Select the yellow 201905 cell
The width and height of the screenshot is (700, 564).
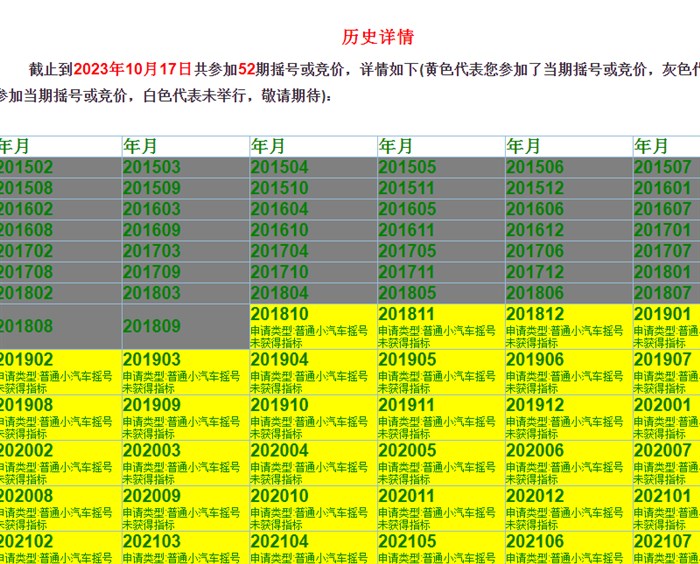coord(441,371)
